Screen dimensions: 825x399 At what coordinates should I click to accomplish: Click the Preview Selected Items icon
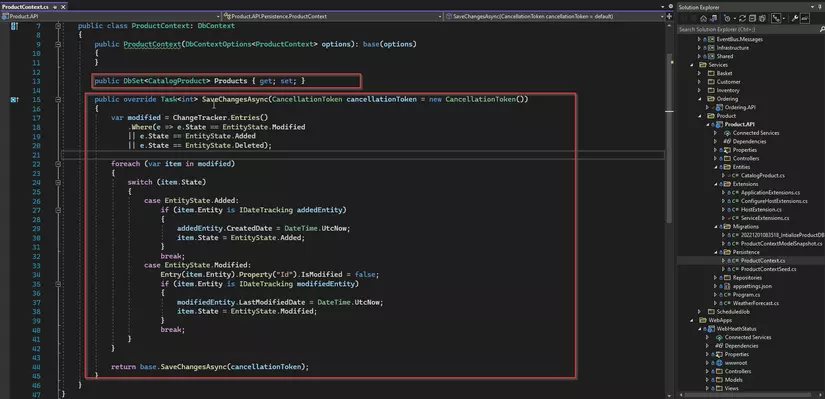coord(805,18)
